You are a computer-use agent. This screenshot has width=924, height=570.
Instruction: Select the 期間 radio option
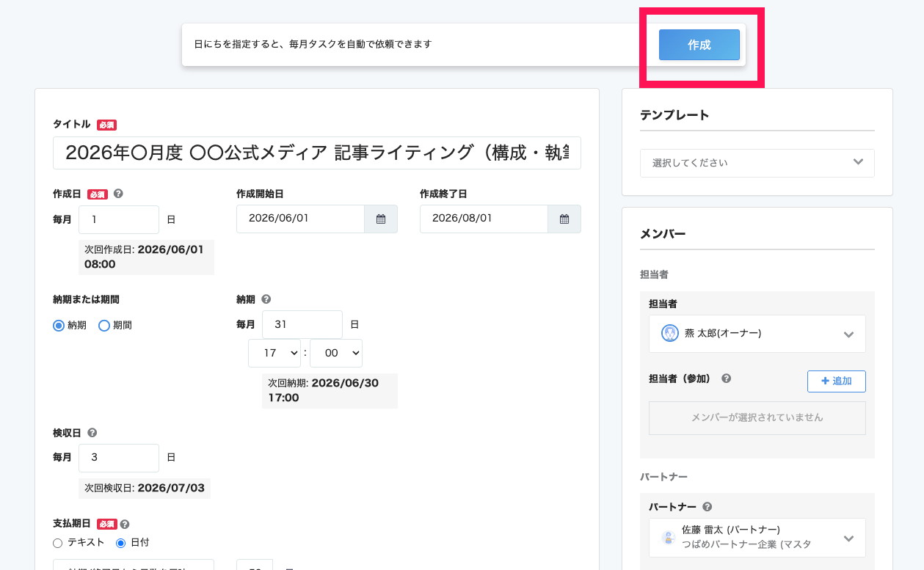coord(104,325)
